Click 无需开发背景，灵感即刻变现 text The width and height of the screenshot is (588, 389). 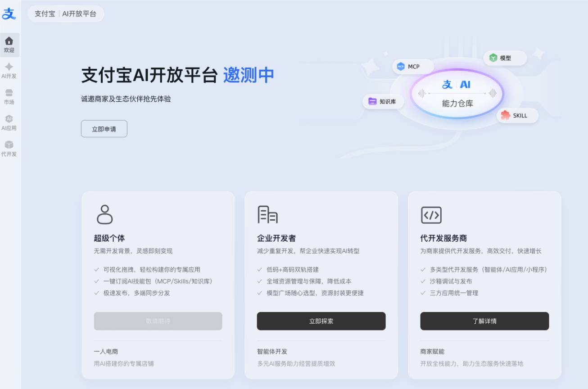coord(133,251)
